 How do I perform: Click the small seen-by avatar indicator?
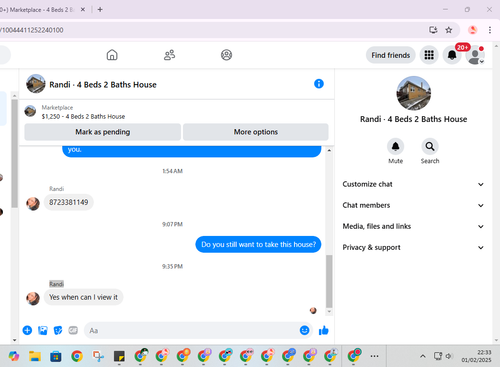click(313, 310)
